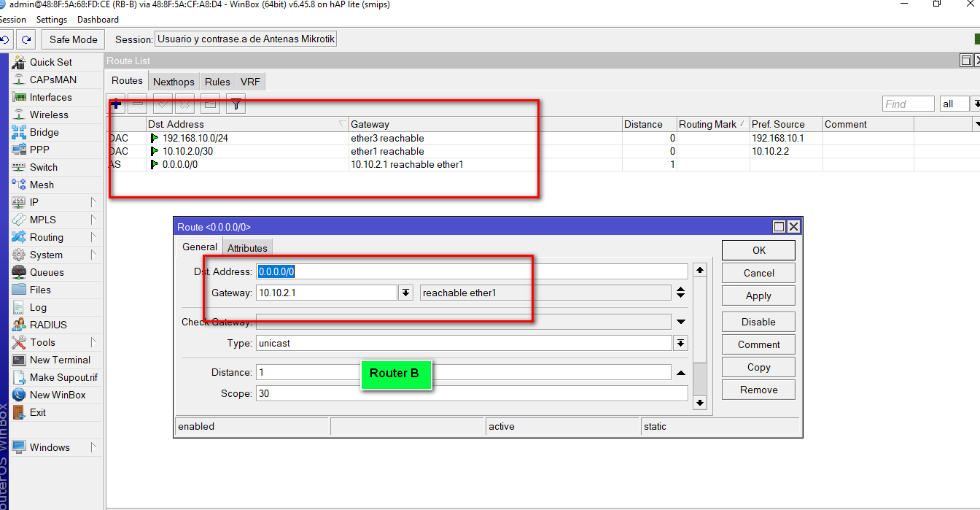The height and width of the screenshot is (510, 980).
Task: Click the Apply button in Route dialog
Action: [758, 295]
